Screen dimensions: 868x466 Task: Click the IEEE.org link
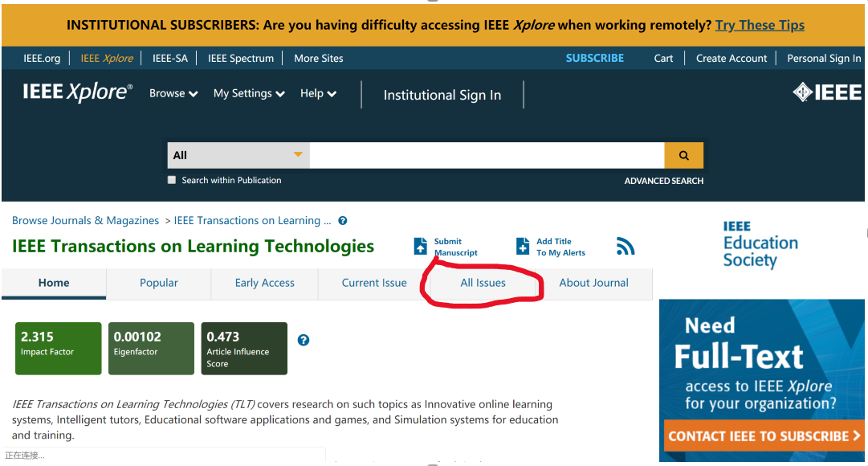42,58
